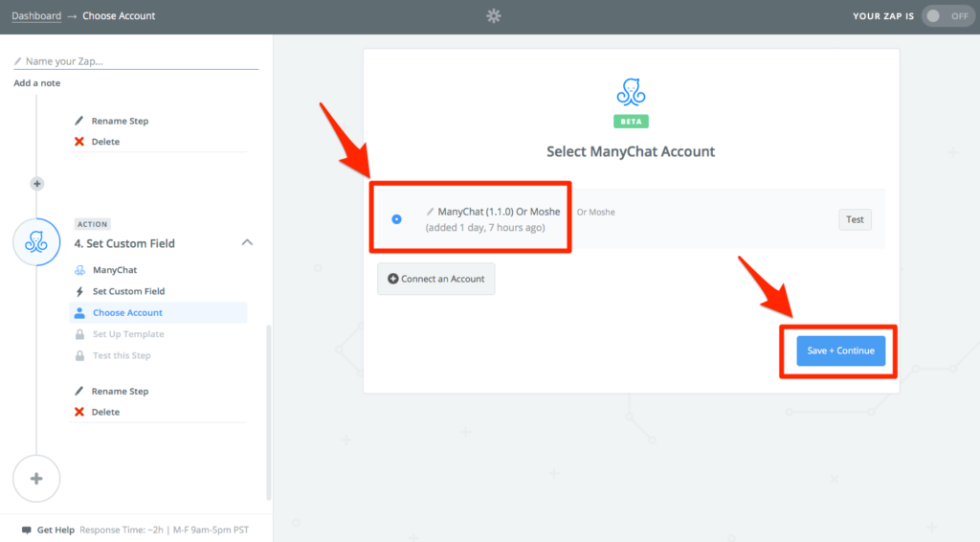This screenshot has height=542, width=980.
Task: Click the 'Or Moshe' account label
Action: tap(595, 212)
